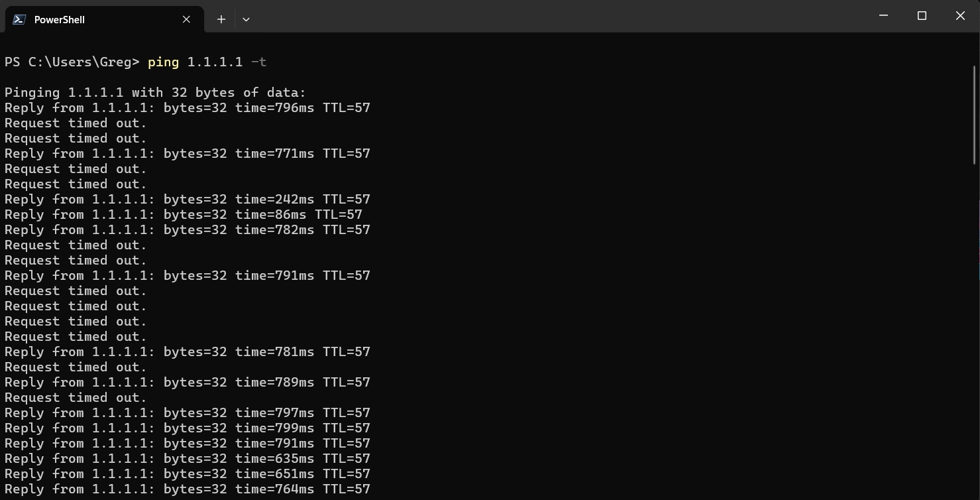Viewport: 980px width, 500px height.
Task: Minimize the terminal window
Action: (883, 16)
